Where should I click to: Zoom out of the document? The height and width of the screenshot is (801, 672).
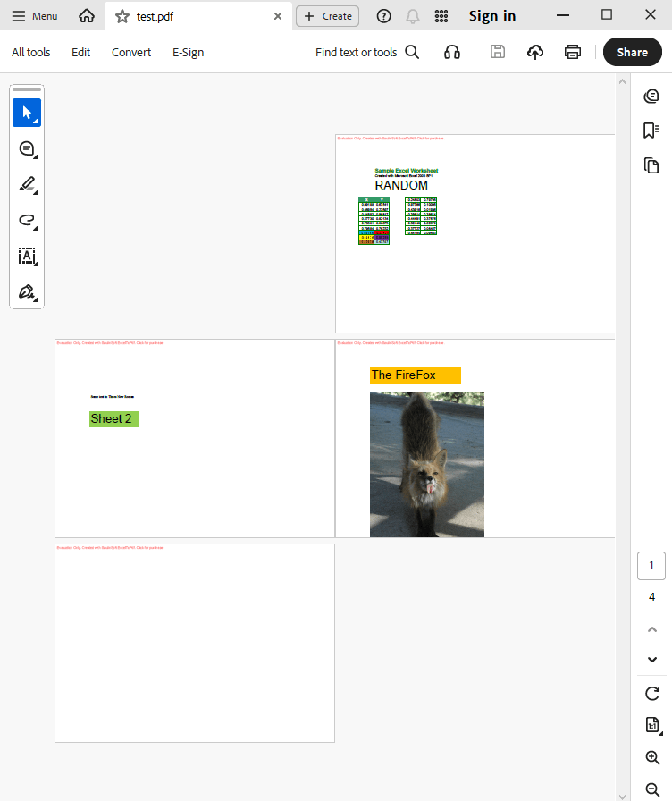(x=652, y=788)
